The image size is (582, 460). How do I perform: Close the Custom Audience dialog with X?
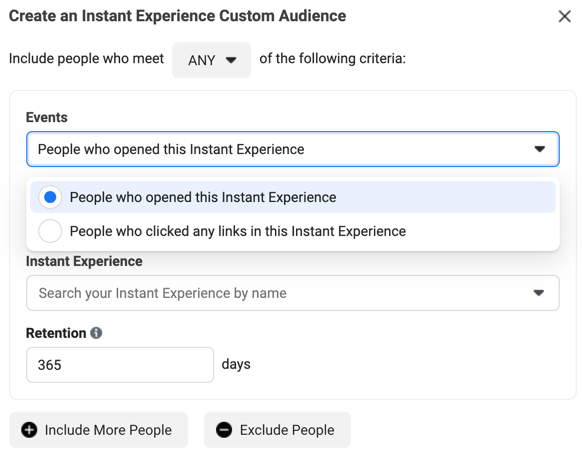point(565,16)
